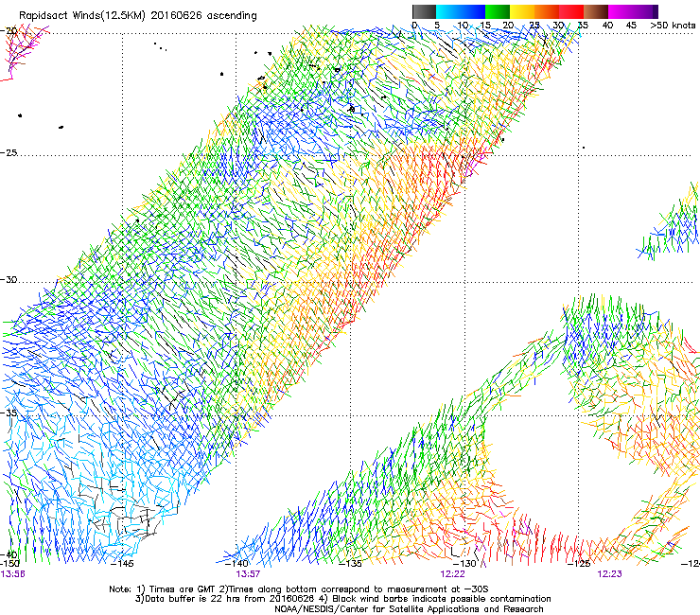Click the cyan-to-blue 5–15 knots legend segment
This screenshot has width=700, height=615.
461,11
